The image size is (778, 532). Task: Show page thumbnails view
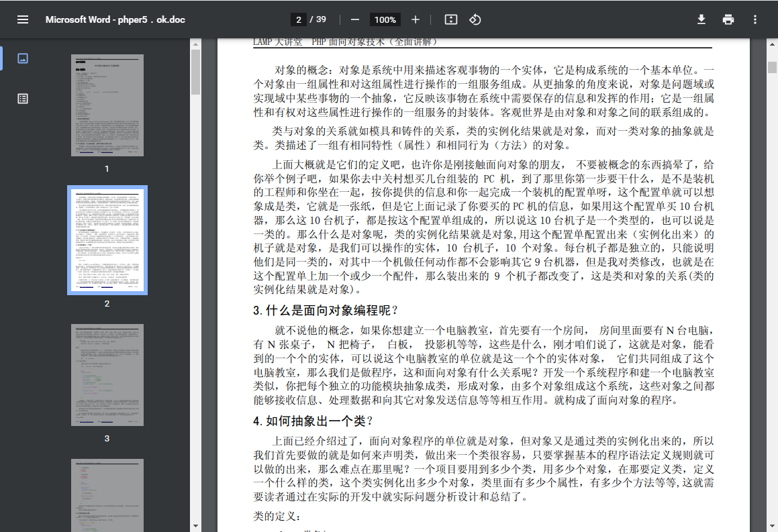23,58
